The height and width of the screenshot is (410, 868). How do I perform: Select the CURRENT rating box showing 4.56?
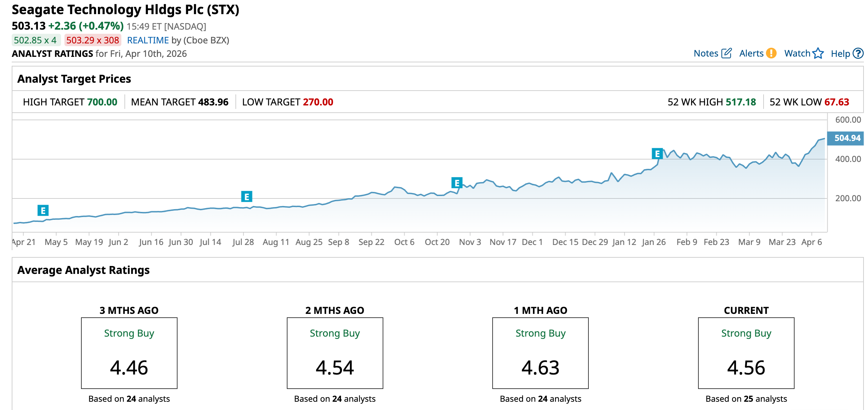(746, 353)
